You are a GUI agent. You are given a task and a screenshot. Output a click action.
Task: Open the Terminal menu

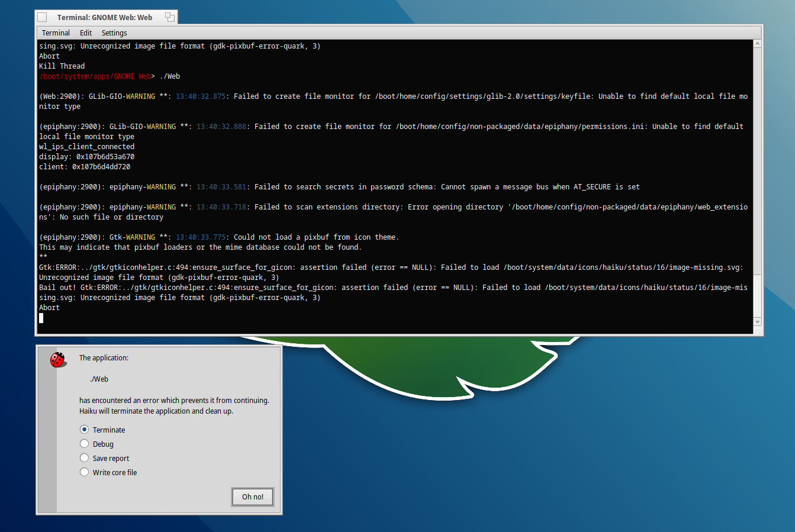click(x=56, y=33)
